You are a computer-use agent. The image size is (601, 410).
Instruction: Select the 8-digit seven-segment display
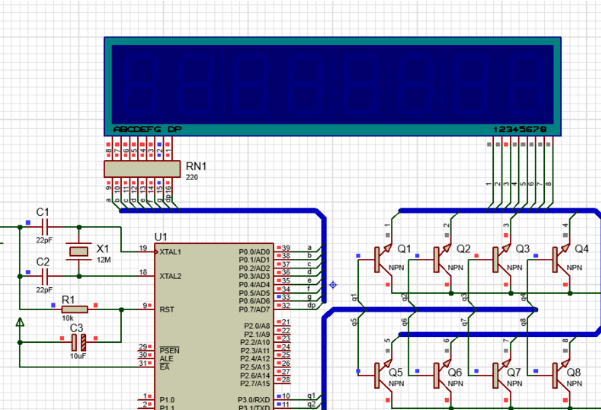332,86
